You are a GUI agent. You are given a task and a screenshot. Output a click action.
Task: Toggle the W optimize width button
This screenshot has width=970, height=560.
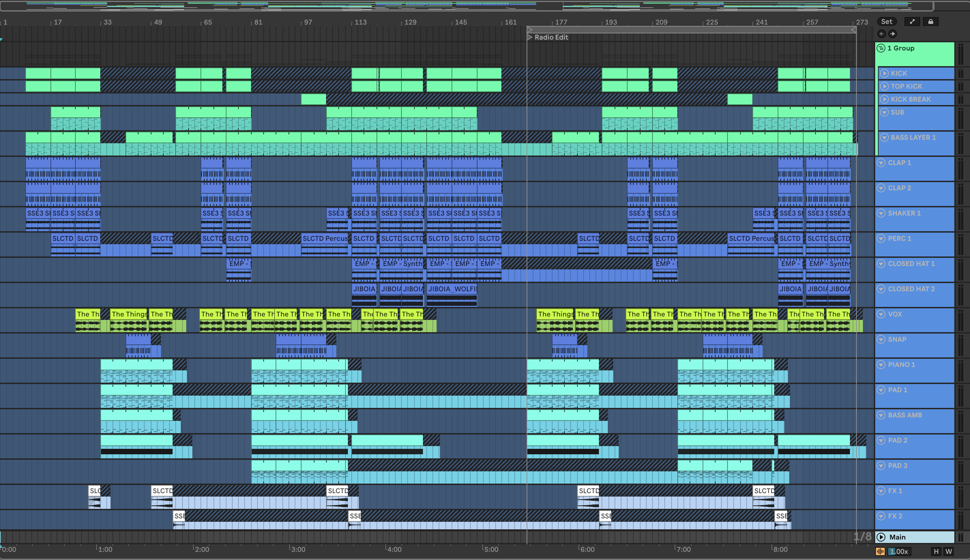(949, 551)
